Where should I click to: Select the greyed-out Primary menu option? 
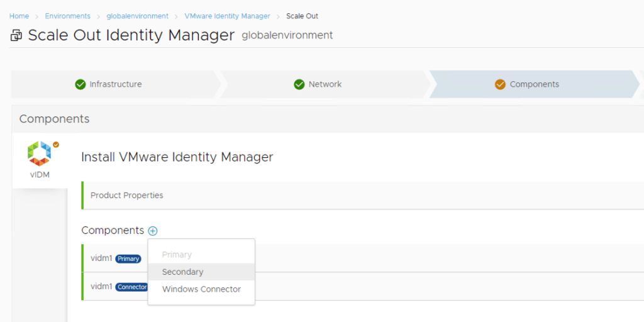177,255
